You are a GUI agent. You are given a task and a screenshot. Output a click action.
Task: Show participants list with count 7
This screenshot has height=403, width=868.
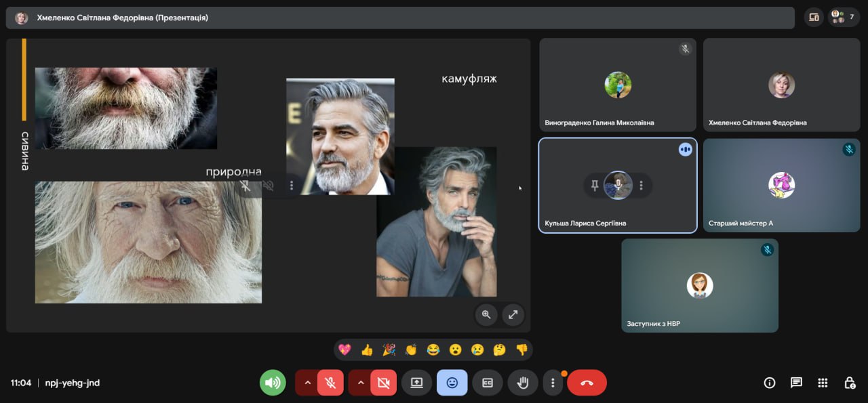(843, 18)
